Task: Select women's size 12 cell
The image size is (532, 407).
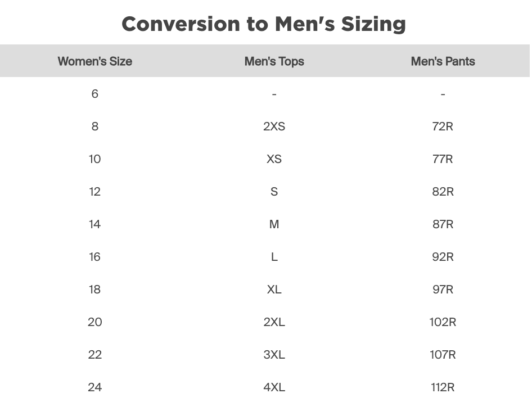Action: click(94, 192)
